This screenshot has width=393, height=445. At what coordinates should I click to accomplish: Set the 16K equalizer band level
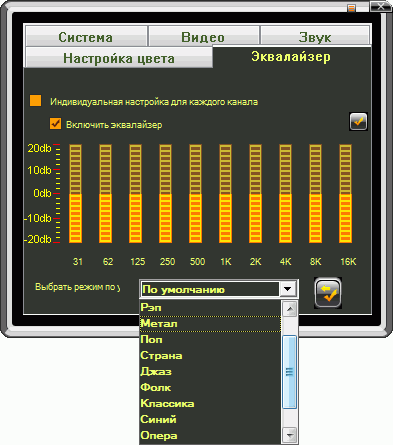[345, 194]
